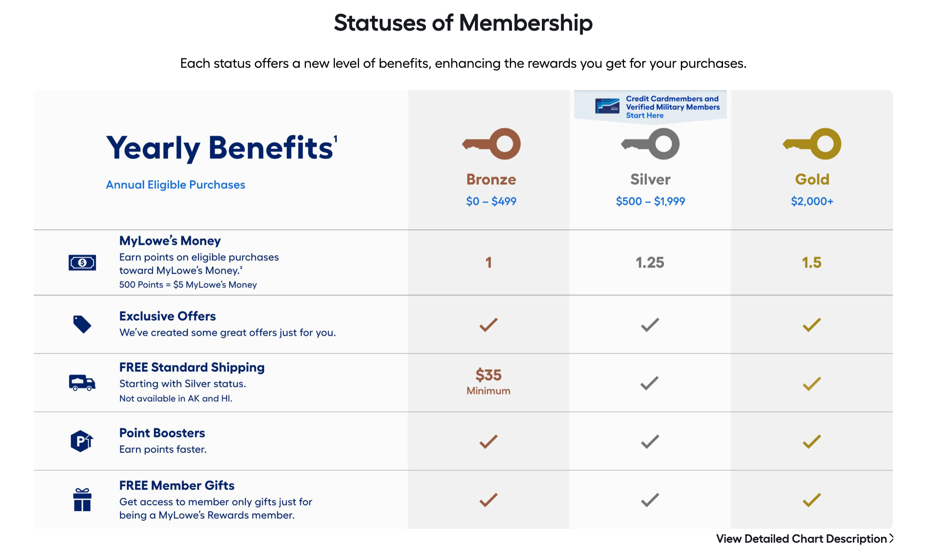Click the Member Gifts present icon

point(82,500)
